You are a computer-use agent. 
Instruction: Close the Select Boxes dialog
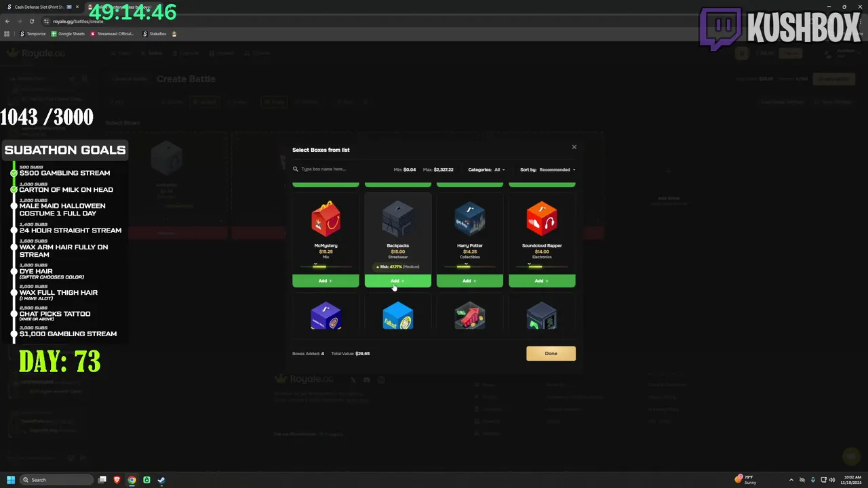[574, 147]
